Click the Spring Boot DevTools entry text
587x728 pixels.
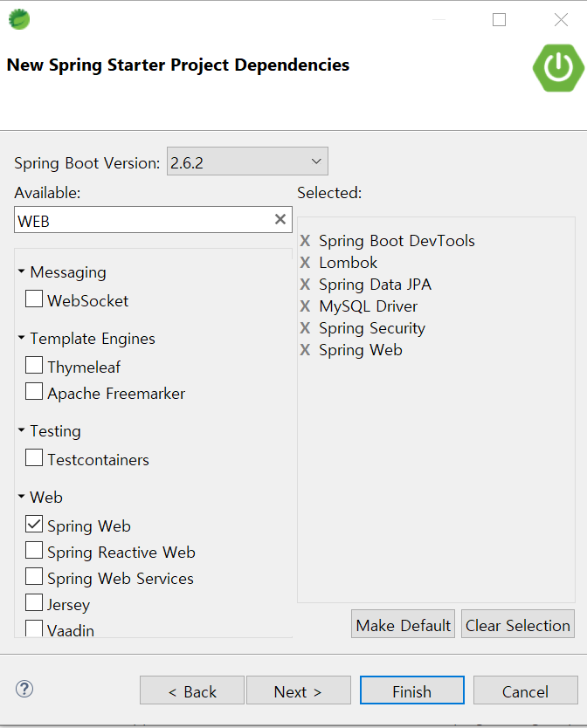[397, 241]
